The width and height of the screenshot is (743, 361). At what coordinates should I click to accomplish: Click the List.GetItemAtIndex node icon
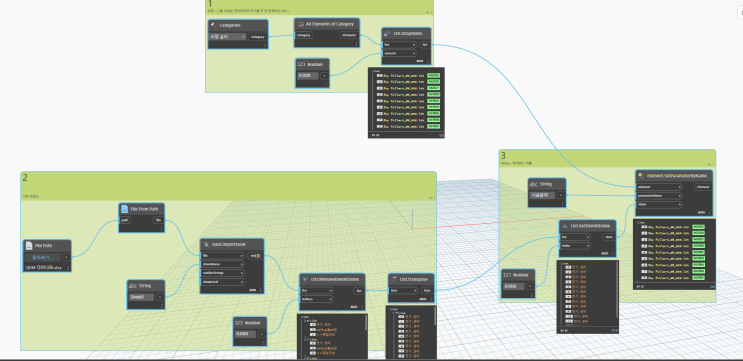click(x=565, y=226)
